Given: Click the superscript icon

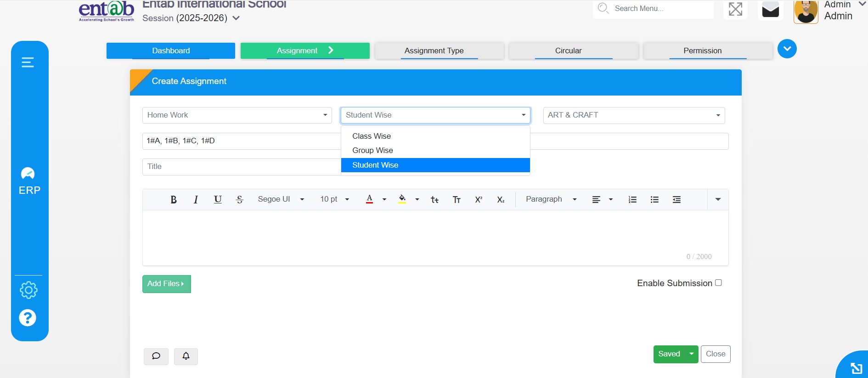Looking at the screenshot, I should pos(479,199).
